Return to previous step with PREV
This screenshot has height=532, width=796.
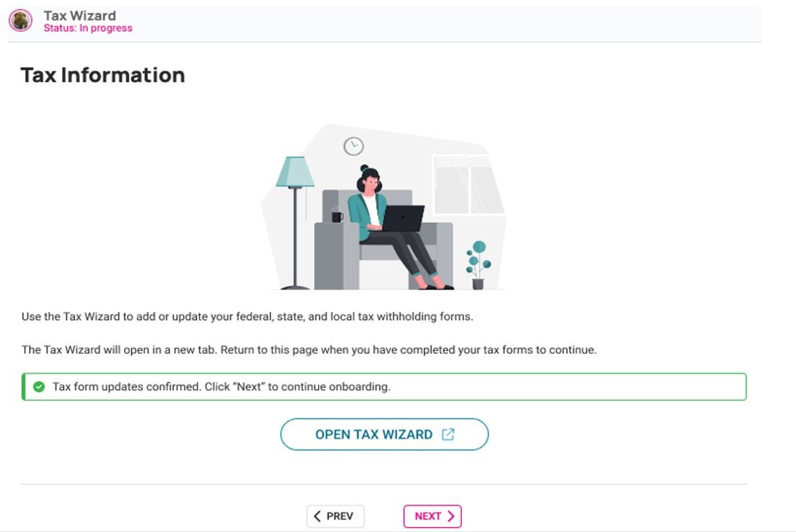[335, 516]
